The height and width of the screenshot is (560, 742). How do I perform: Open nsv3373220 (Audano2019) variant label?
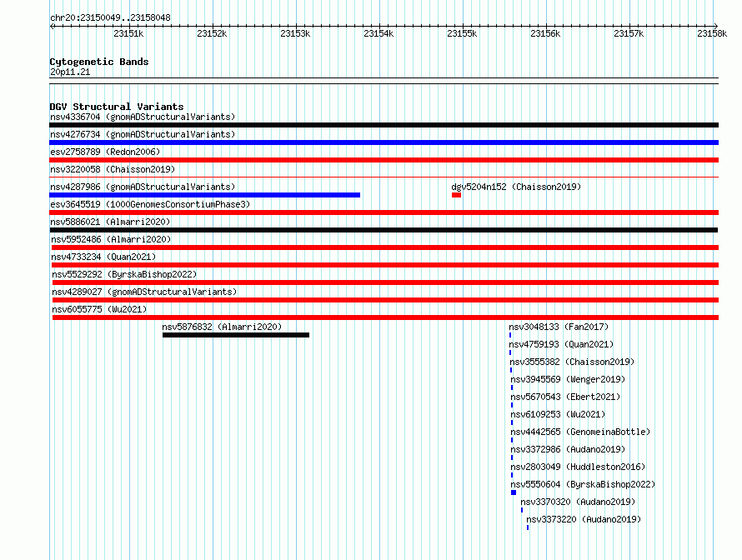584,519
